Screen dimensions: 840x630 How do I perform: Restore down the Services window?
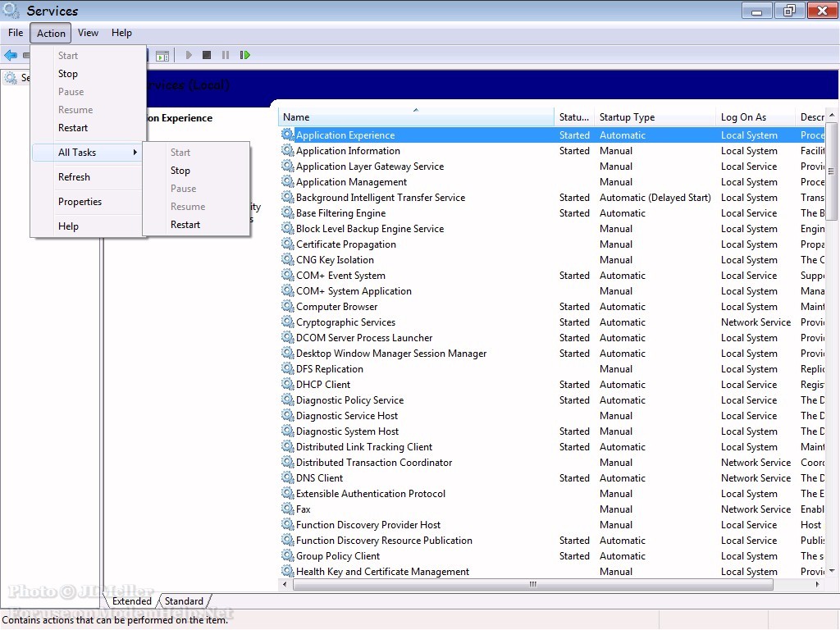click(x=790, y=11)
